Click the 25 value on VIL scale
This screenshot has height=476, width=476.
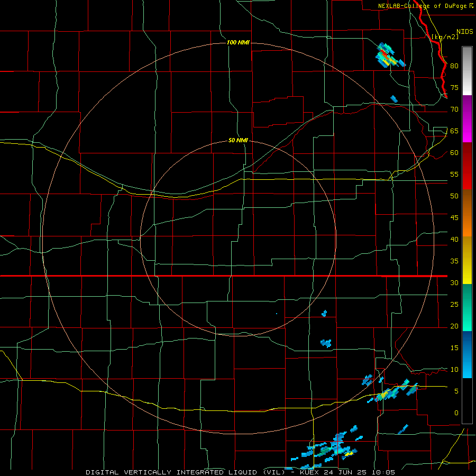454,304
